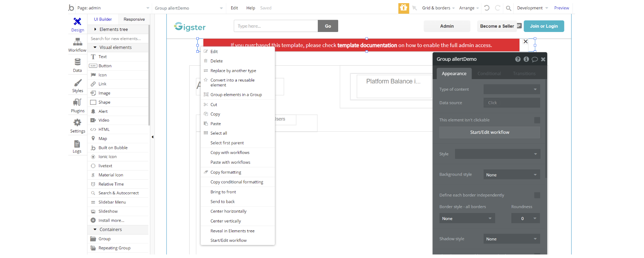Open the Grid & borders menu
This screenshot has width=644, height=258.
pyautogui.click(x=438, y=8)
